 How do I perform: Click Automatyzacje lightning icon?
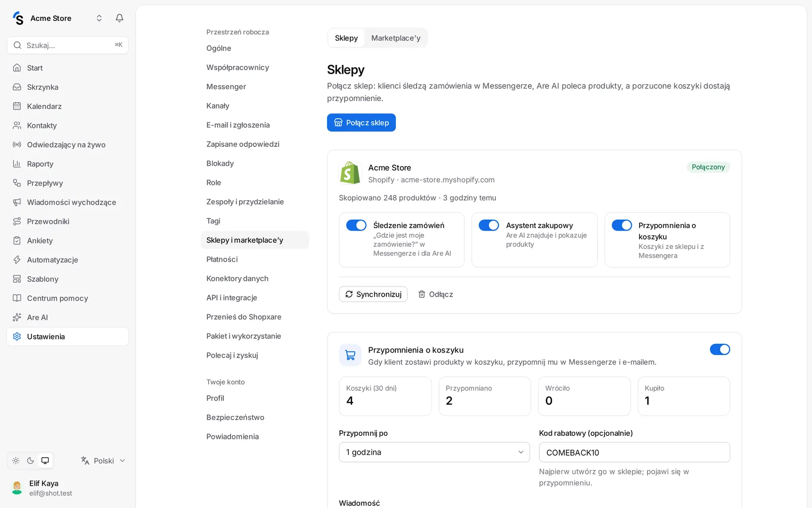17,260
